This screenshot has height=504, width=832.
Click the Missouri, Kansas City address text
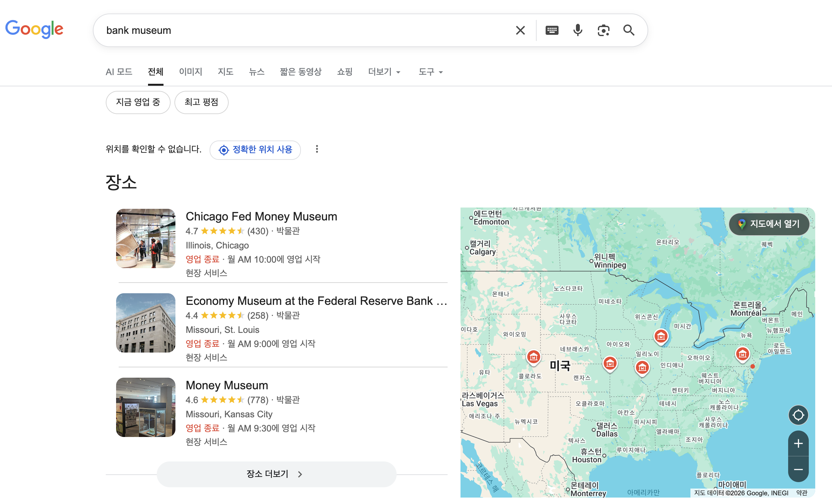click(229, 414)
